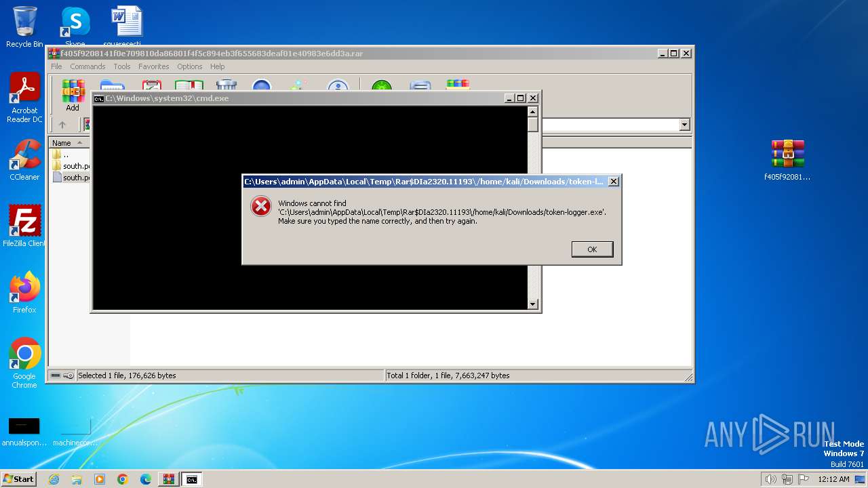Switch to cmd.exe via the taskbar button
The width and height of the screenshot is (868, 488).
192,479
